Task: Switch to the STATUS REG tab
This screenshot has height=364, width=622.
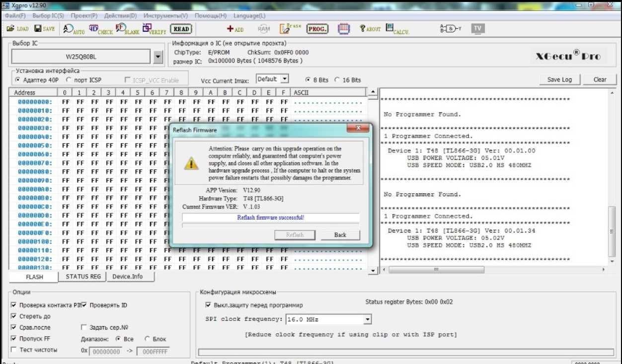Action: [x=83, y=277]
